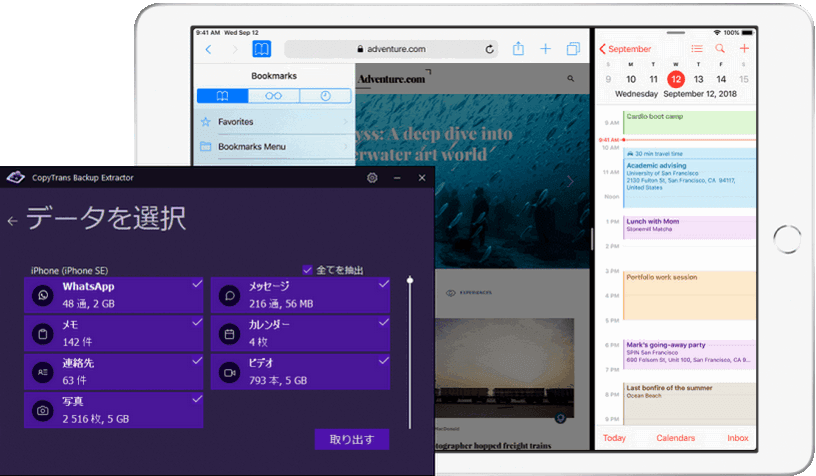Add a new Calendar event with plus
Viewport: 816px width, 476px height.
point(744,48)
